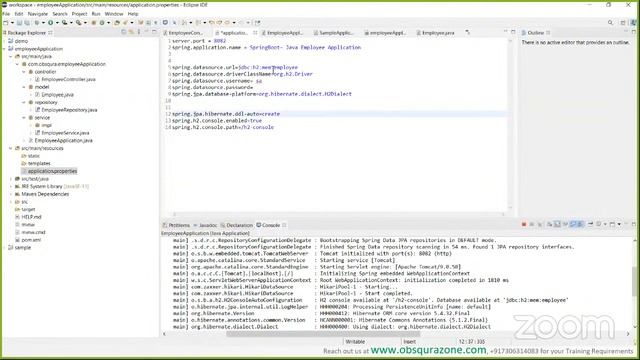Close the application.properties editor tab
640x360 pixels.
click(x=255, y=33)
